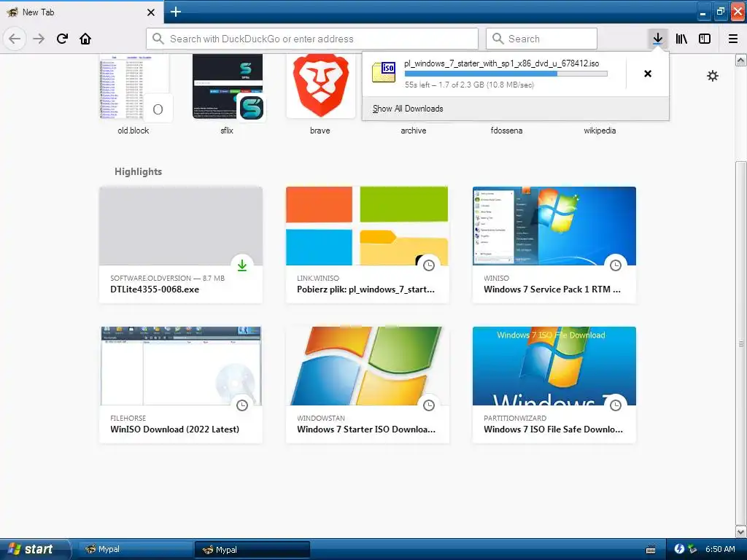The image size is (747, 560).
Task: Open the WinISO Download (2022 Latest) card
Action: [x=181, y=385]
